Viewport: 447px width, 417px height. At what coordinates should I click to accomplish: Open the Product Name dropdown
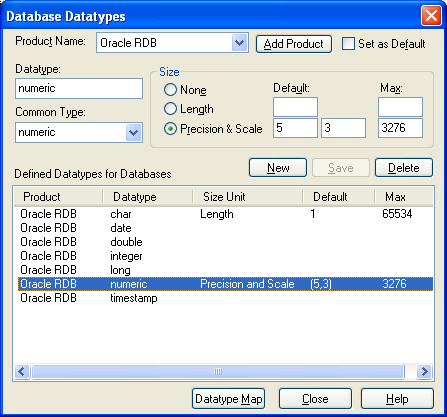pos(239,43)
